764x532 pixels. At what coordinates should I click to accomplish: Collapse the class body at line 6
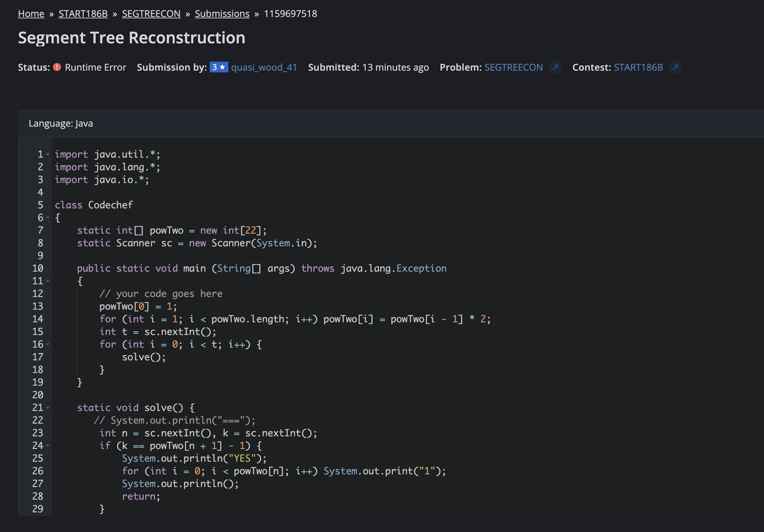48,218
